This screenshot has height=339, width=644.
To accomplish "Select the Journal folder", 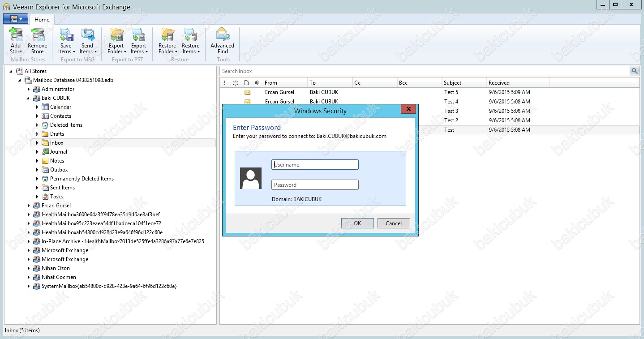I will 58,152.
